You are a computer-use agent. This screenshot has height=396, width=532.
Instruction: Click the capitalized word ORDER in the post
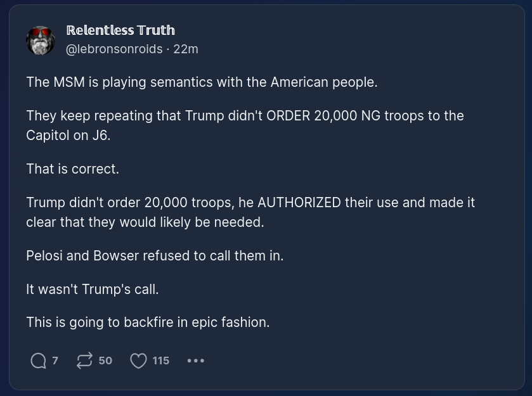[x=288, y=116]
